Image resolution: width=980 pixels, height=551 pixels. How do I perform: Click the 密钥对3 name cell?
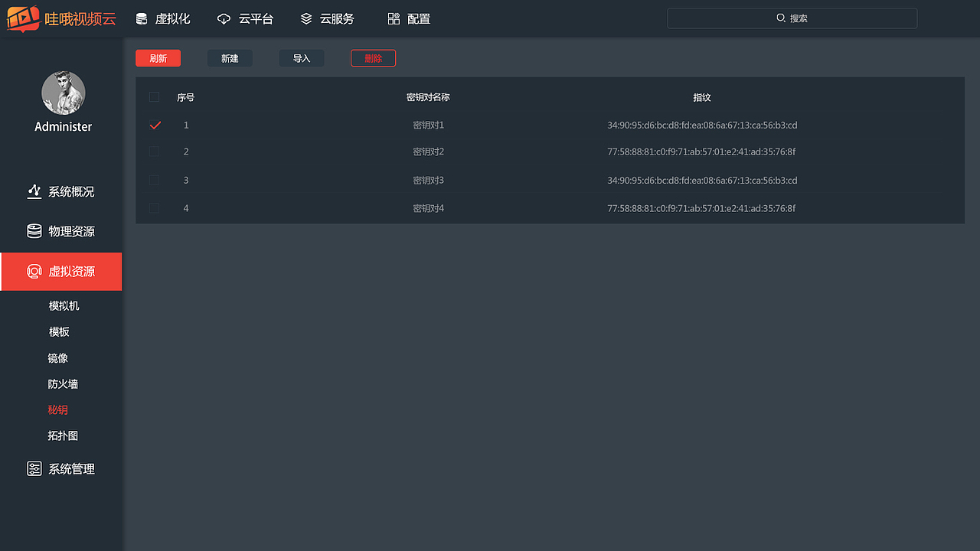(428, 180)
